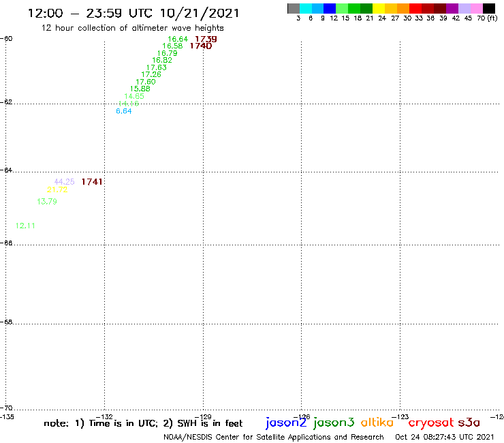Screen dimensions: 504x443
Task: Click the longitude axis label -123
Action: tap(400, 417)
